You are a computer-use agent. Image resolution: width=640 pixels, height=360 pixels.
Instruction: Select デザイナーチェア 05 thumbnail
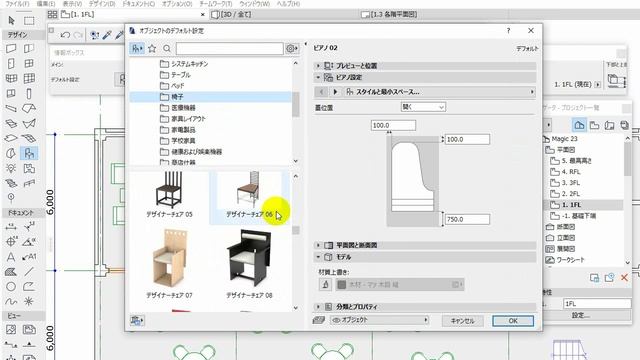[x=169, y=195]
